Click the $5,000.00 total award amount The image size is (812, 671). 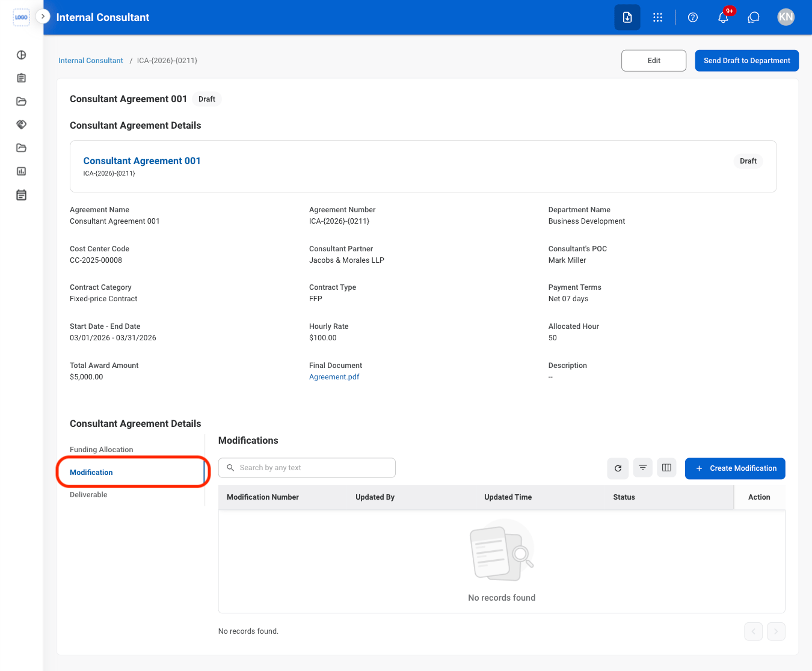coord(87,377)
